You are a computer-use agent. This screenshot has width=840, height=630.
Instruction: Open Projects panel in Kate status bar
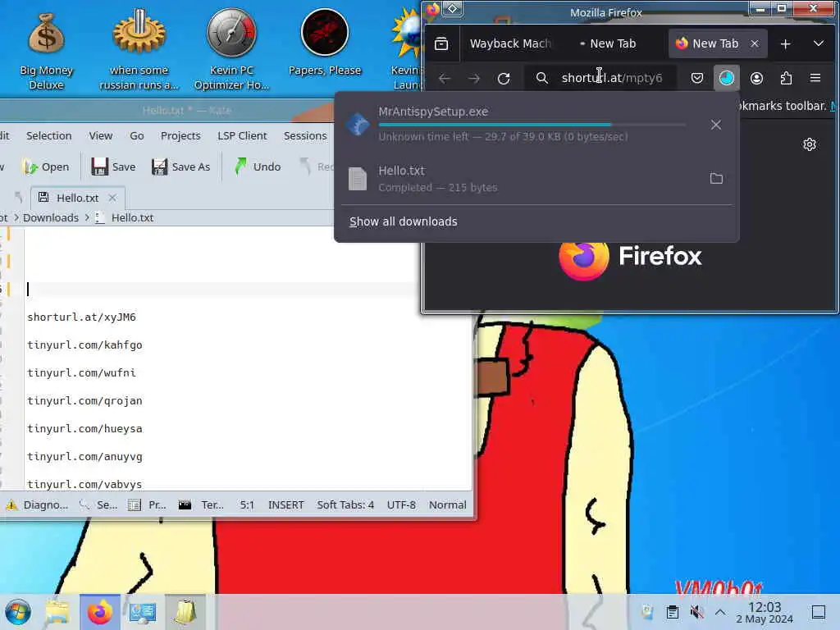pyautogui.click(x=148, y=504)
